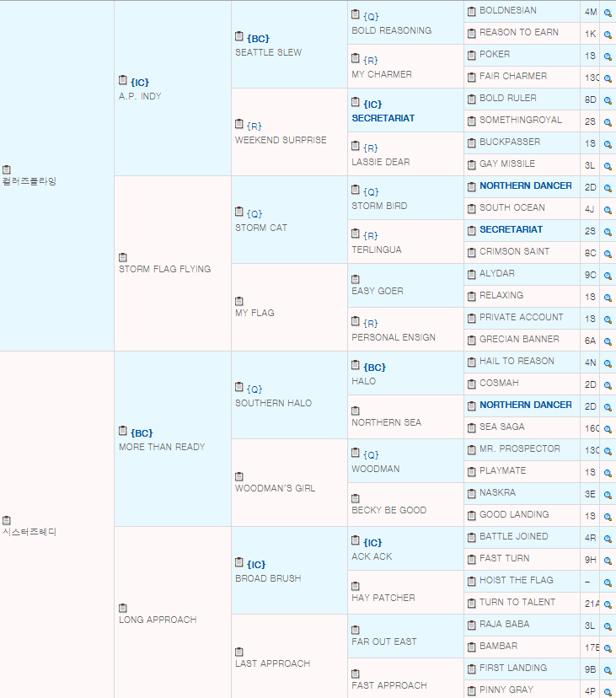The image size is (616, 698).
Task: Click the magnifier icon in the PINNY GRAY row
Action: tap(608, 692)
